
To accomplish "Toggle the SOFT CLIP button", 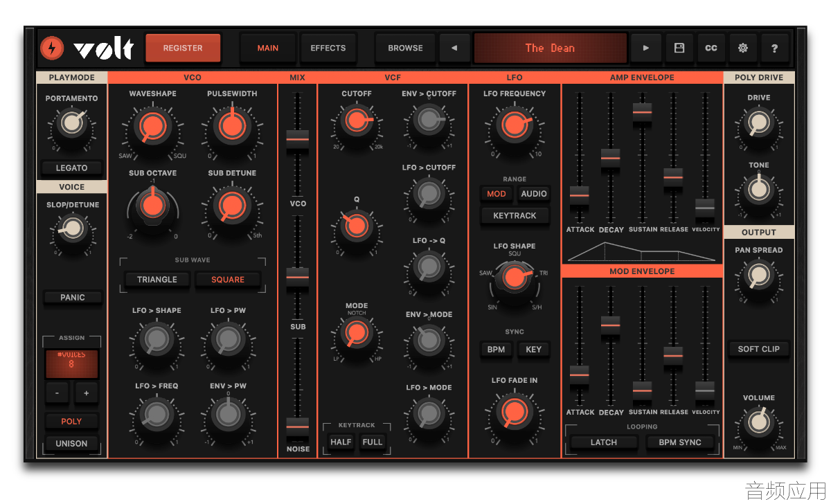I will pyautogui.click(x=759, y=349).
